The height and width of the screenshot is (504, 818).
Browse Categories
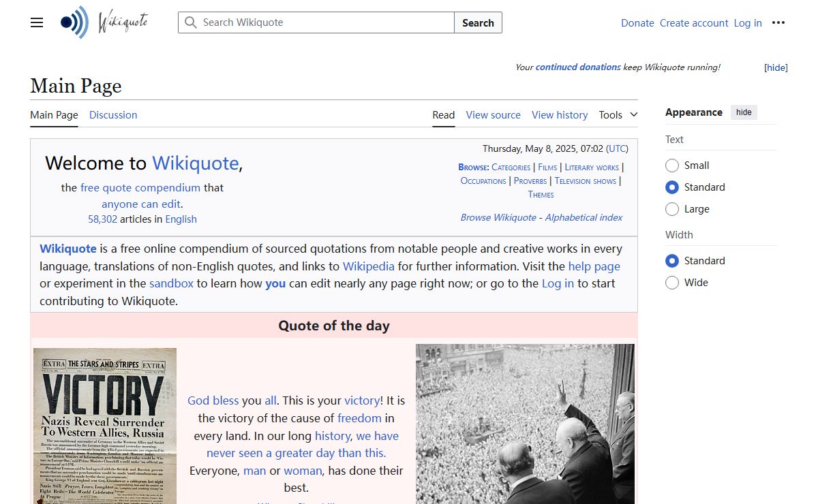click(x=511, y=168)
